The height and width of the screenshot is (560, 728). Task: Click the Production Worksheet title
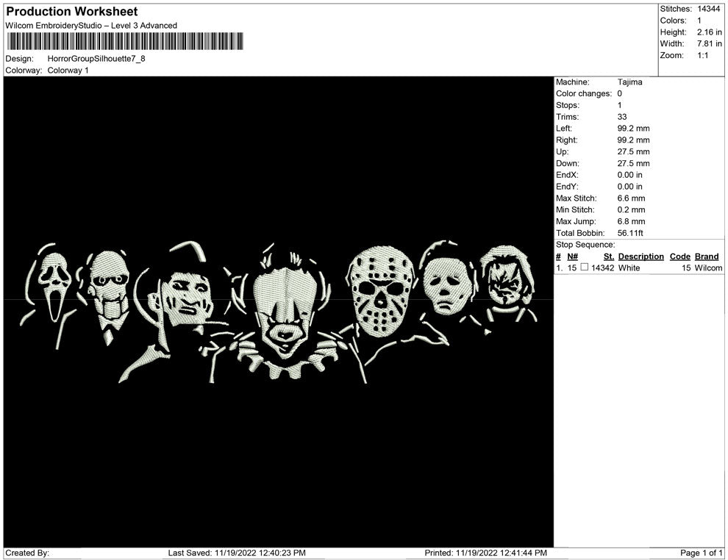click(72, 12)
